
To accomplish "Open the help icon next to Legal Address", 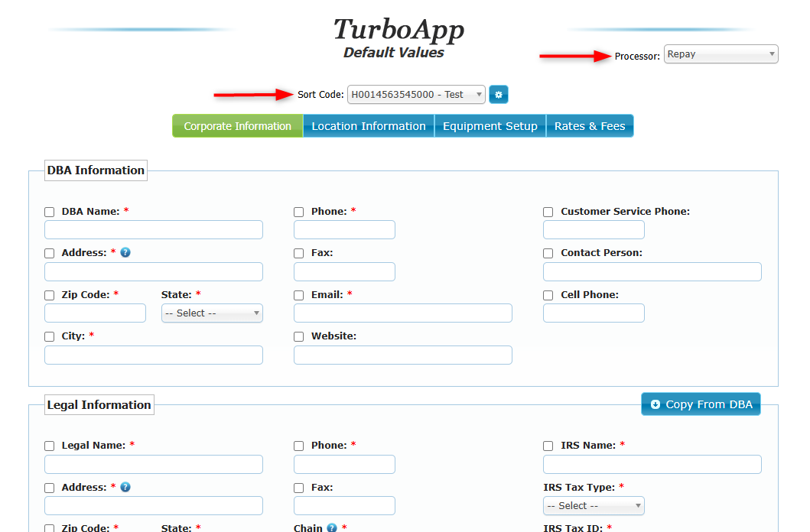I will (x=125, y=487).
